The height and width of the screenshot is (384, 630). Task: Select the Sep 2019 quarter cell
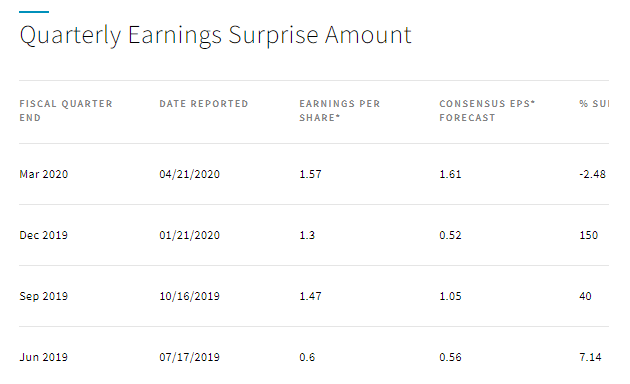[43, 296]
